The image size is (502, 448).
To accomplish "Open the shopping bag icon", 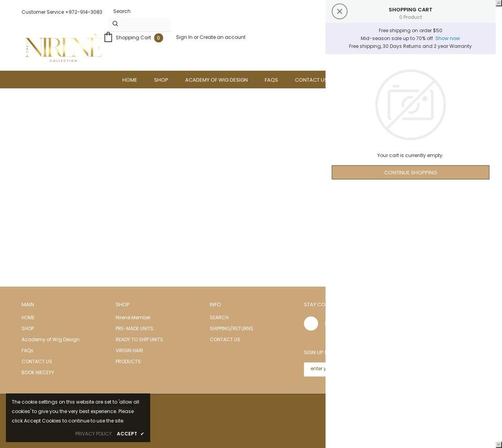I will click(x=108, y=37).
